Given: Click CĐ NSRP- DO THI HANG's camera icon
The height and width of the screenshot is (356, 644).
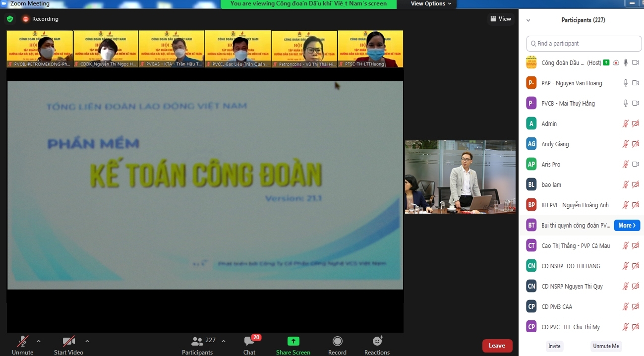Looking at the screenshot, I should pyautogui.click(x=636, y=266).
